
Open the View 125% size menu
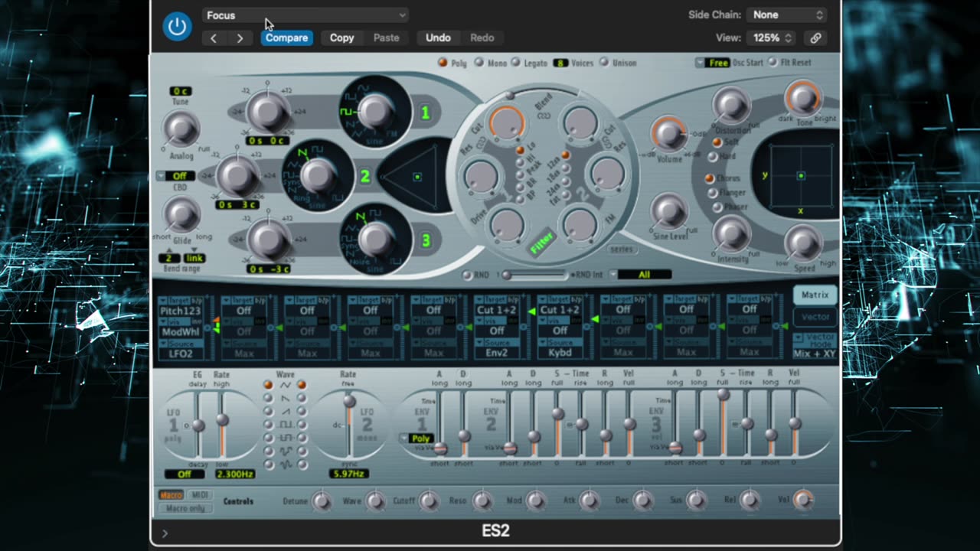[773, 37]
